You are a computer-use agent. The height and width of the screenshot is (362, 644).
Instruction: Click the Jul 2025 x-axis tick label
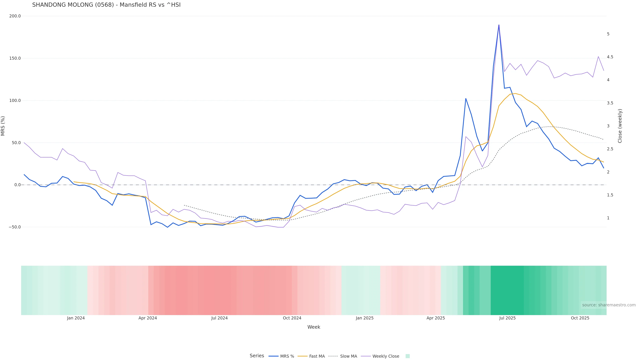[507, 318]
